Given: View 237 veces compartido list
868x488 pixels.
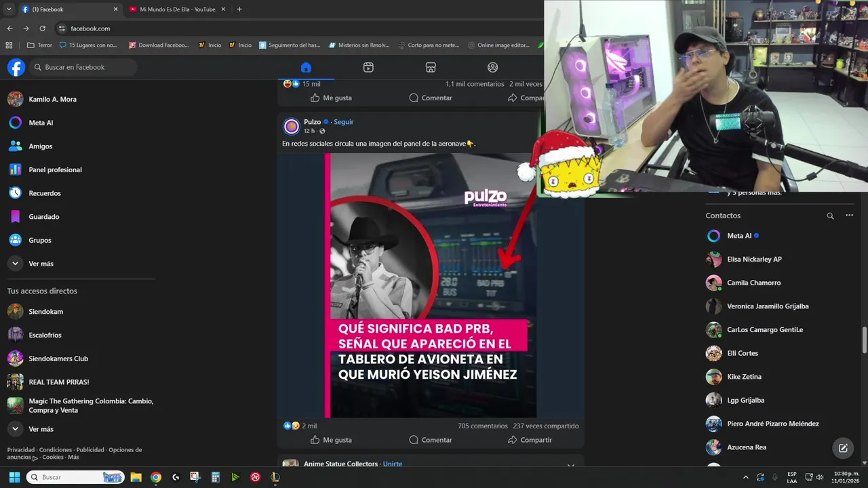Looking at the screenshot, I should tap(546, 426).
